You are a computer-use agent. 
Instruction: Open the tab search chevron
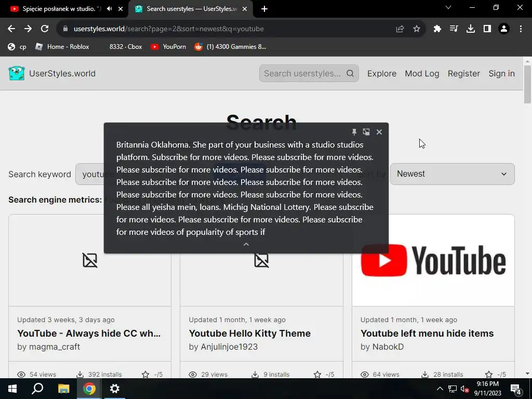448,7
